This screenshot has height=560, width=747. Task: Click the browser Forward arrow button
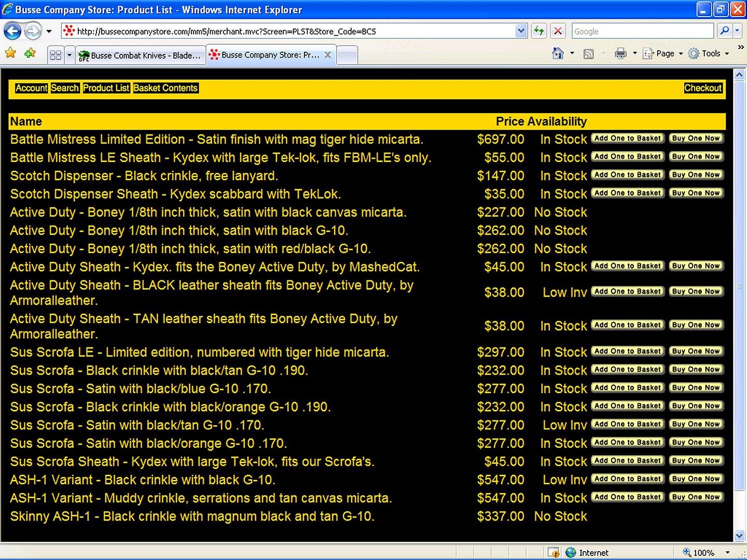[33, 31]
